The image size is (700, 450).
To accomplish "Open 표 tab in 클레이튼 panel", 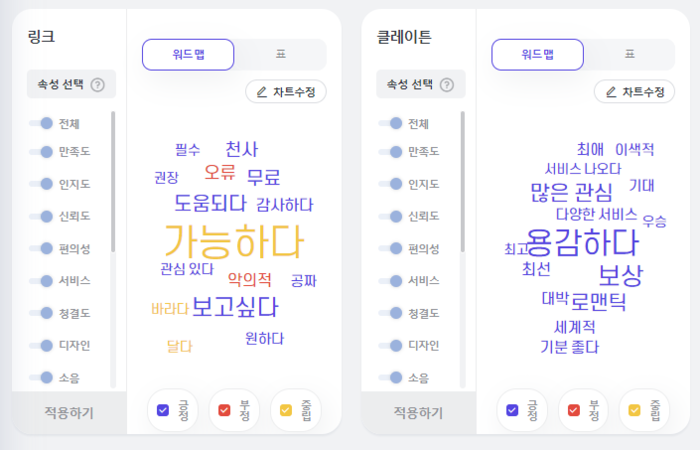I will tap(629, 54).
